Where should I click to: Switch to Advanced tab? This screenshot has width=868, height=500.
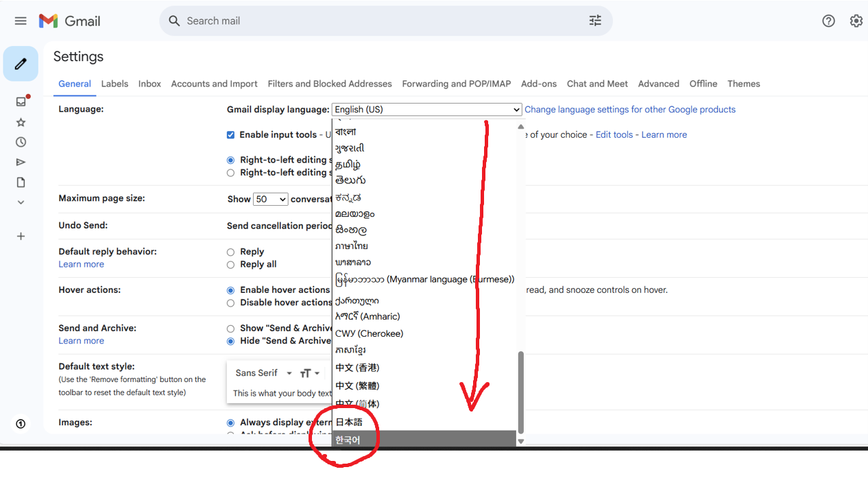(x=659, y=84)
